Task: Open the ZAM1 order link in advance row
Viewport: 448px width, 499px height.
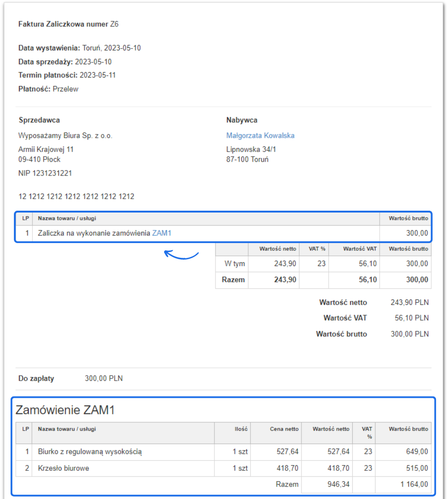Action: (162, 233)
